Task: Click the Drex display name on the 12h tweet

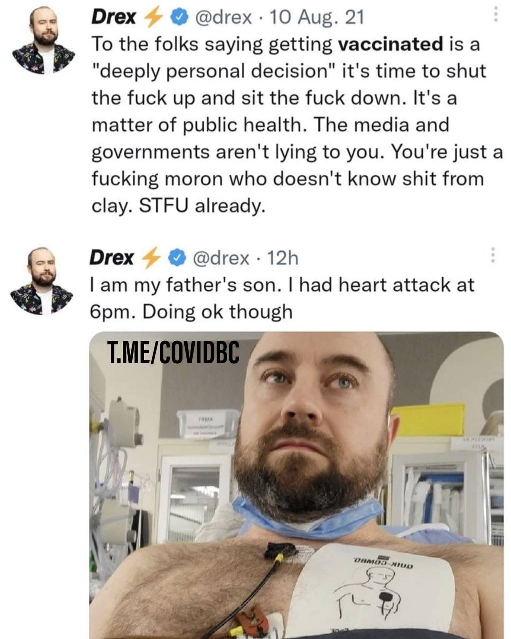Action: tap(112, 258)
